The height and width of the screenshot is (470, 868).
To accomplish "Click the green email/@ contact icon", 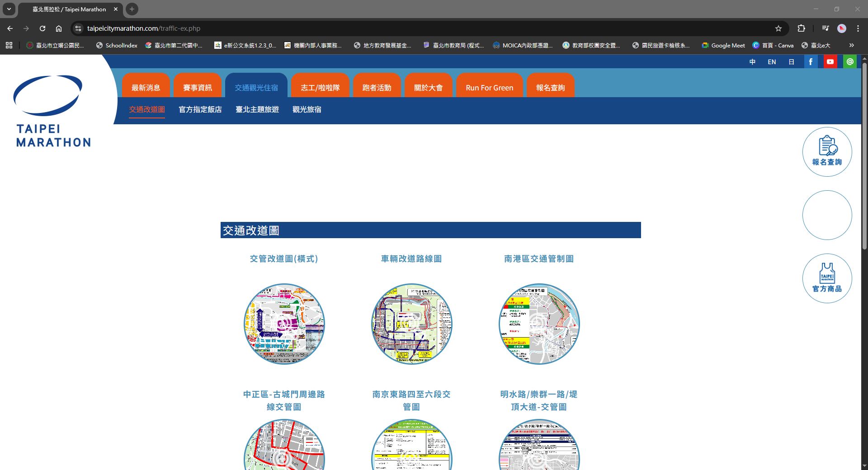I will pyautogui.click(x=849, y=61).
